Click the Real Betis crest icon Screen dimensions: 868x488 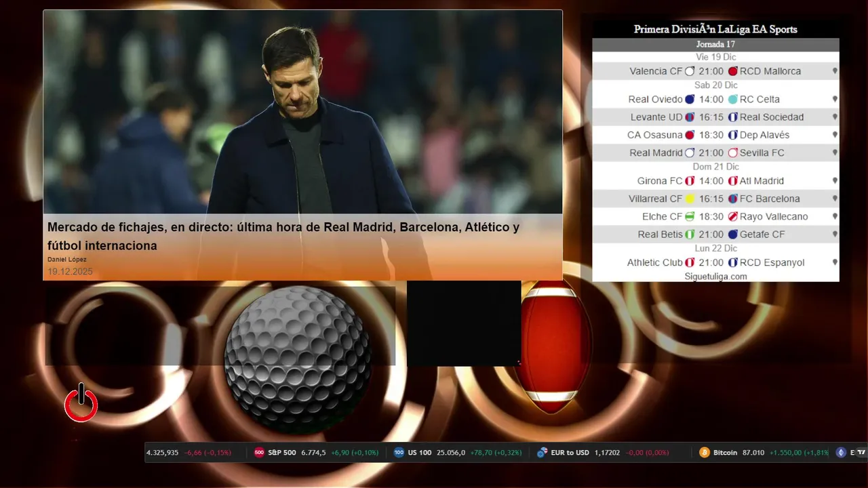coord(690,235)
